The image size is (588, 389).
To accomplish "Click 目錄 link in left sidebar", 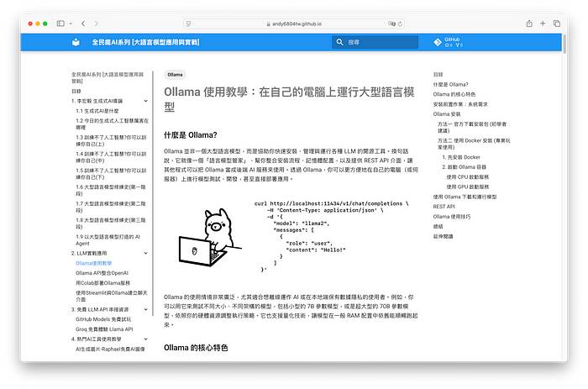I will click(76, 91).
